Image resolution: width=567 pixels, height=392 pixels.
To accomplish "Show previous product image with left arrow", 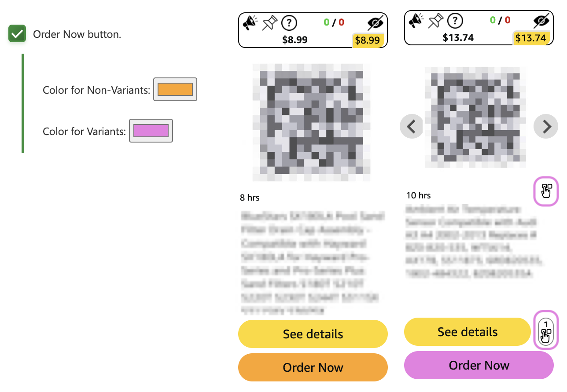I will point(411,127).
